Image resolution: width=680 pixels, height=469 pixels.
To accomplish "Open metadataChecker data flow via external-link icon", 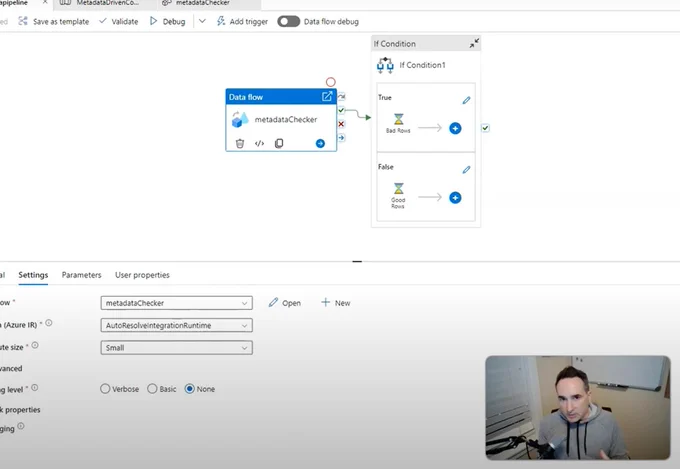I will (x=327, y=96).
